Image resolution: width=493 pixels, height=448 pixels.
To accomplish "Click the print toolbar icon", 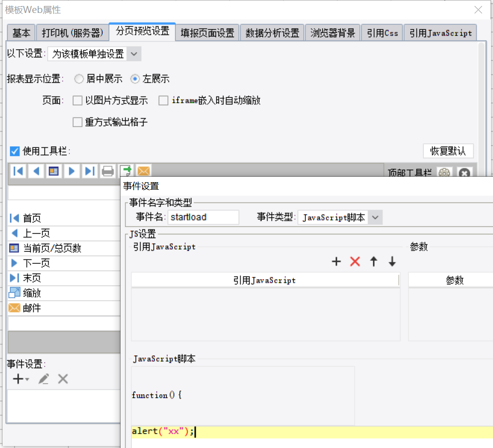I will click(108, 171).
